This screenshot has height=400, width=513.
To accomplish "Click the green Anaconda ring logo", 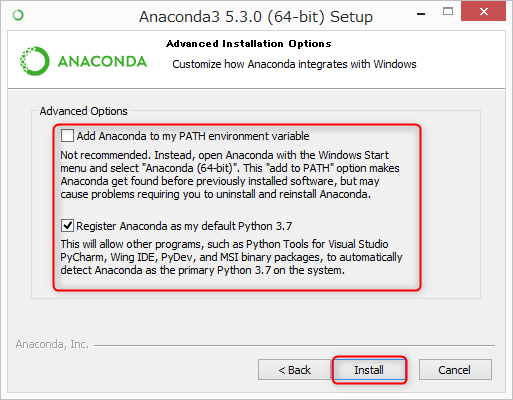I will 35,61.
